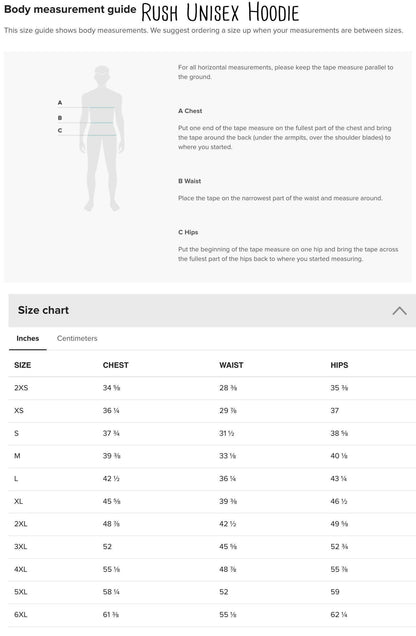Click the WAIST column header
Image resolution: width=416 pixels, height=636 pixels.
click(x=231, y=365)
